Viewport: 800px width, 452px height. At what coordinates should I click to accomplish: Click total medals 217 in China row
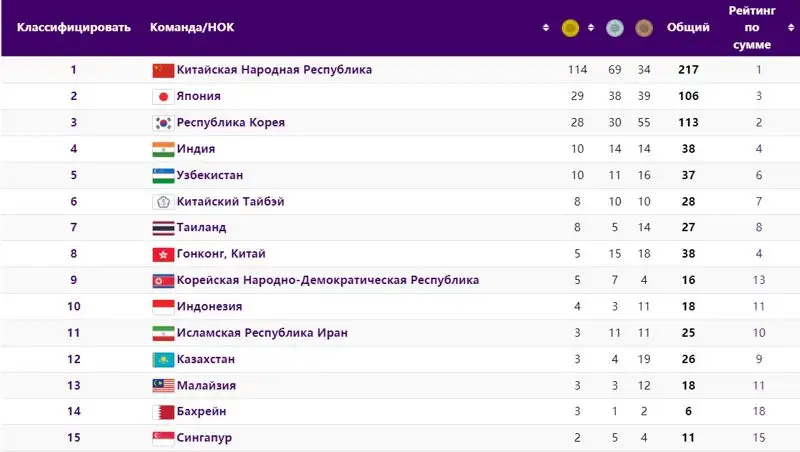(688, 70)
